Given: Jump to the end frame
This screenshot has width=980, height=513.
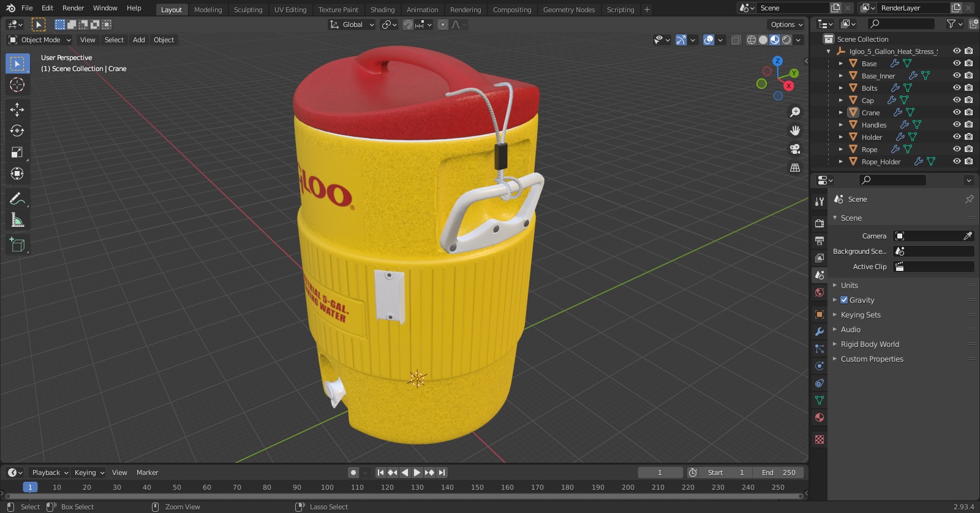Looking at the screenshot, I should [x=442, y=473].
